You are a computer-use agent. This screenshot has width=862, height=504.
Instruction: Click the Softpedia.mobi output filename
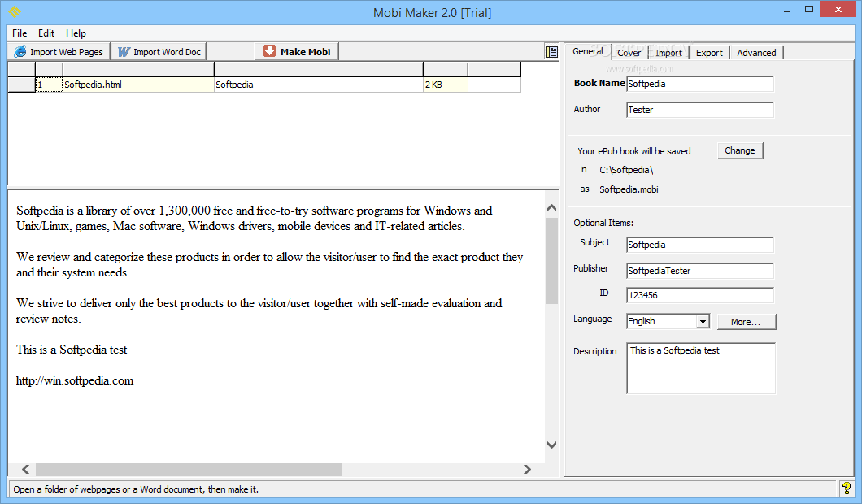[629, 189]
